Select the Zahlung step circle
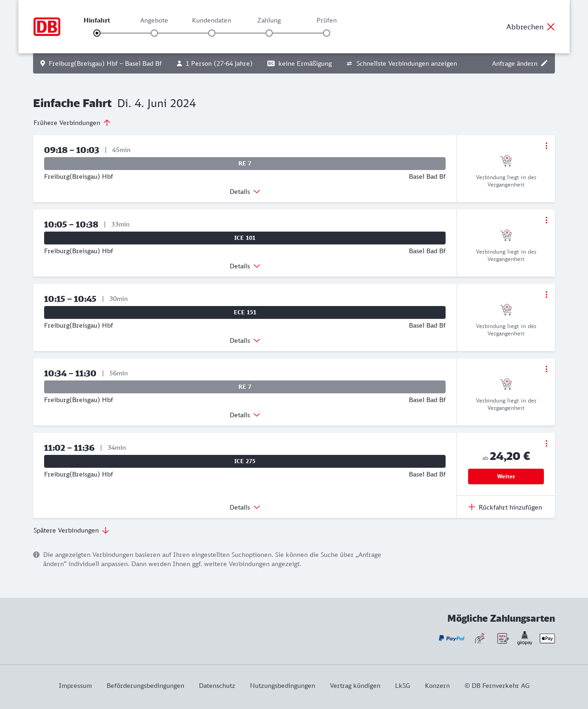The image size is (588, 709). [x=269, y=33]
